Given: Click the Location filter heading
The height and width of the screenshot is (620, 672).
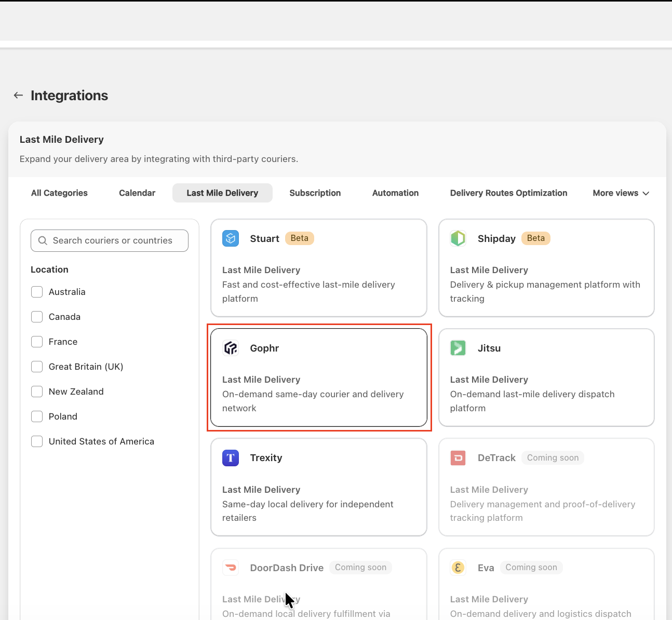Looking at the screenshot, I should [x=49, y=269].
